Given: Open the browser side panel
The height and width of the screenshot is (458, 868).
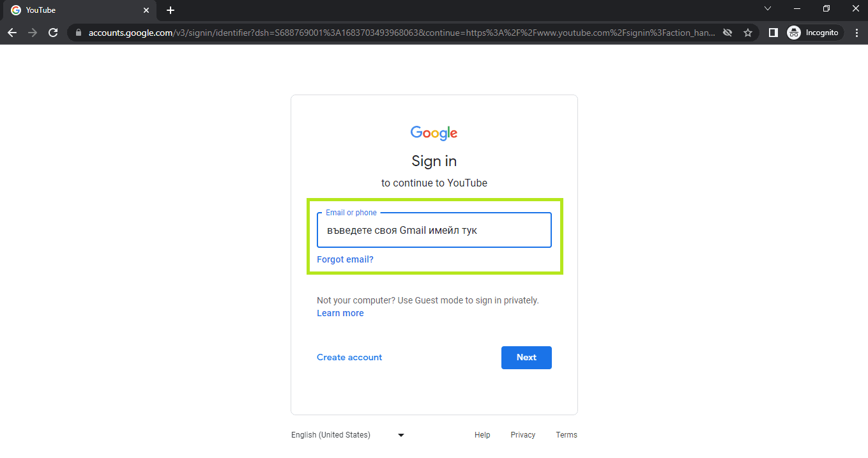Looking at the screenshot, I should 773,33.
